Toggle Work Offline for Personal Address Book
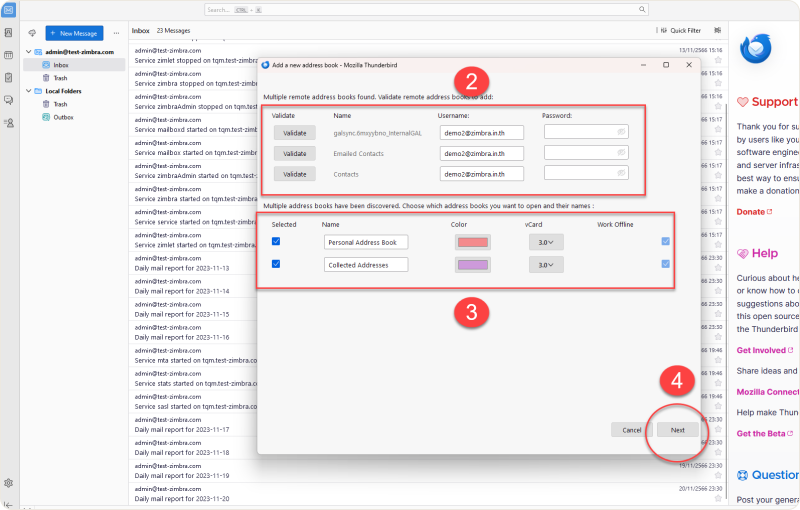The image size is (800, 510). 665,241
